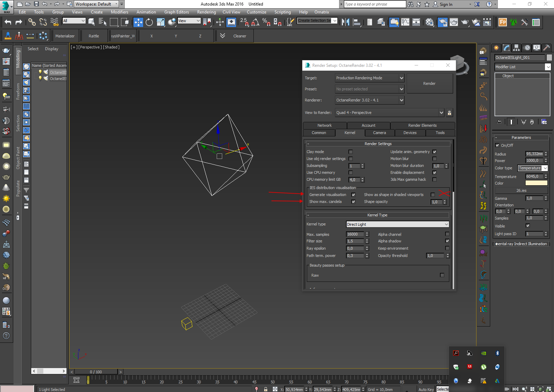Open the Modifier List dropdown
The image size is (554, 392).
click(x=522, y=67)
